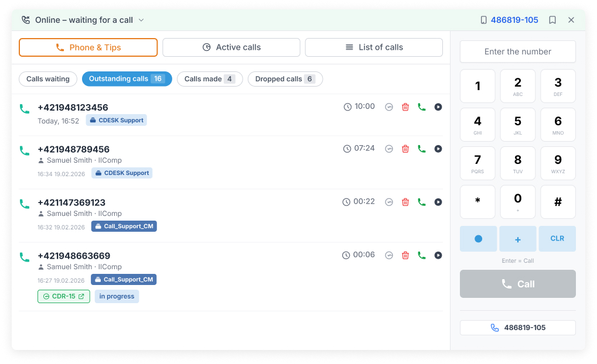
Task: Click the bookmark icon in header
Action: (552, 20)
